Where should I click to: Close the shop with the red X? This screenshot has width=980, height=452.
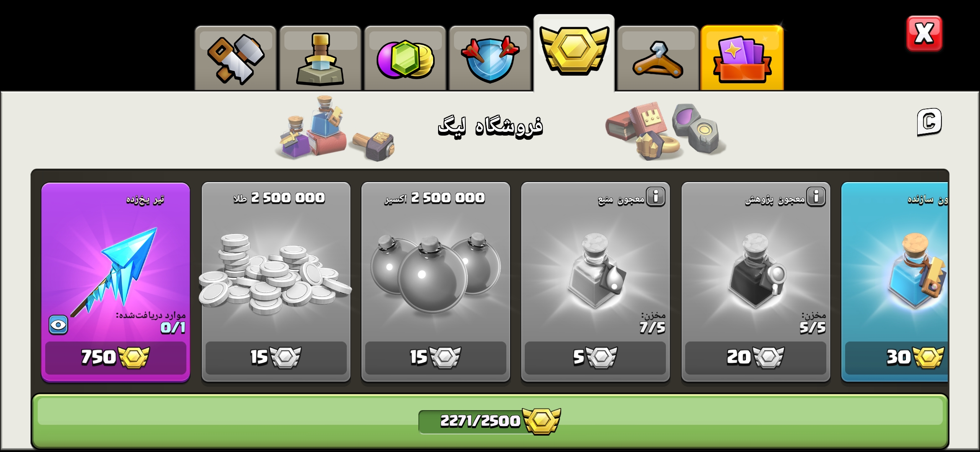click(924, 34)
